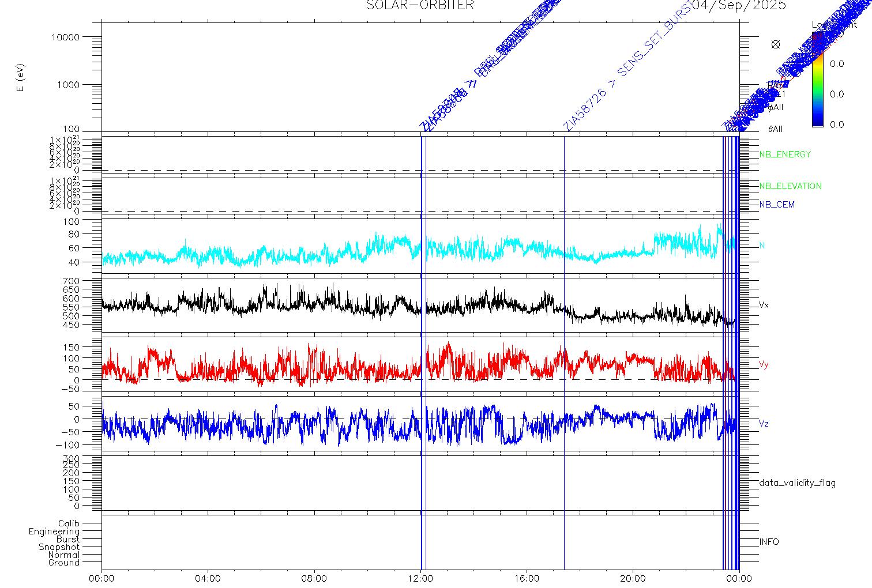Click the Calib mode label
The height and width of the screenshot is (588, 872).
(69, 523)
